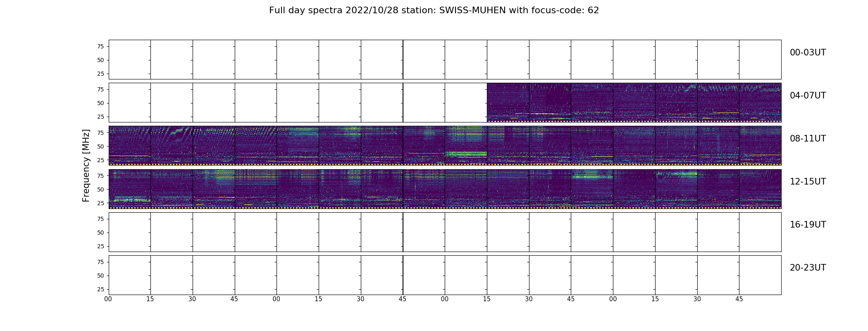868x331 pixels.
Task: Click the 'Frequency [MHz]' y-axis label
Action: click(86, 165)
